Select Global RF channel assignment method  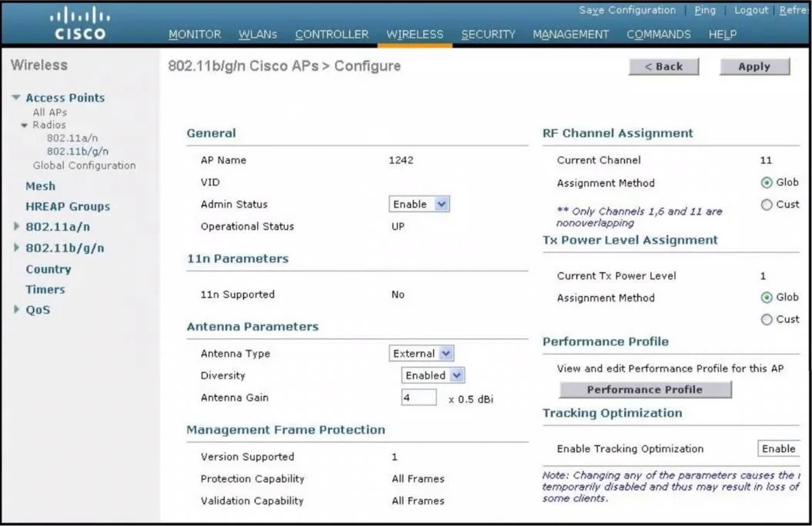pos(767,182)
